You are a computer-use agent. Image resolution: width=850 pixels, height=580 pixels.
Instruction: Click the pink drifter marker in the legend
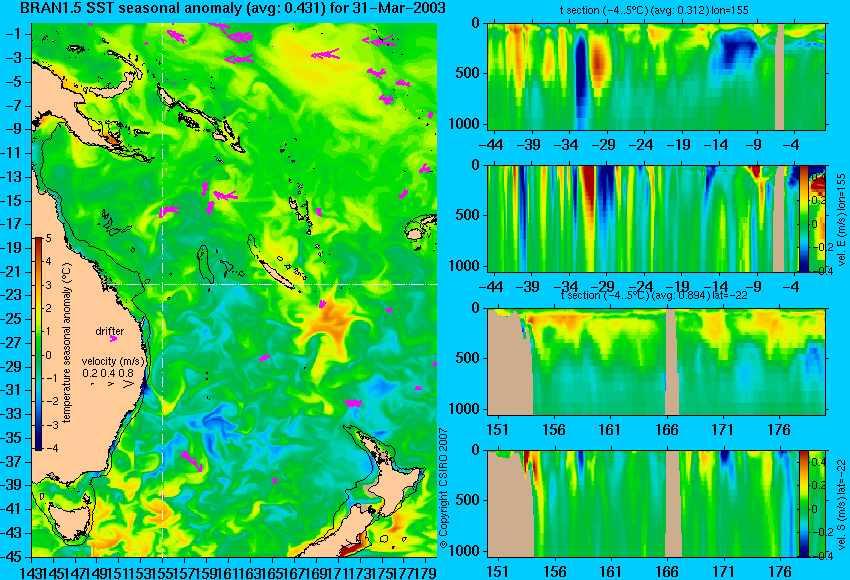[x=113, y=339]
